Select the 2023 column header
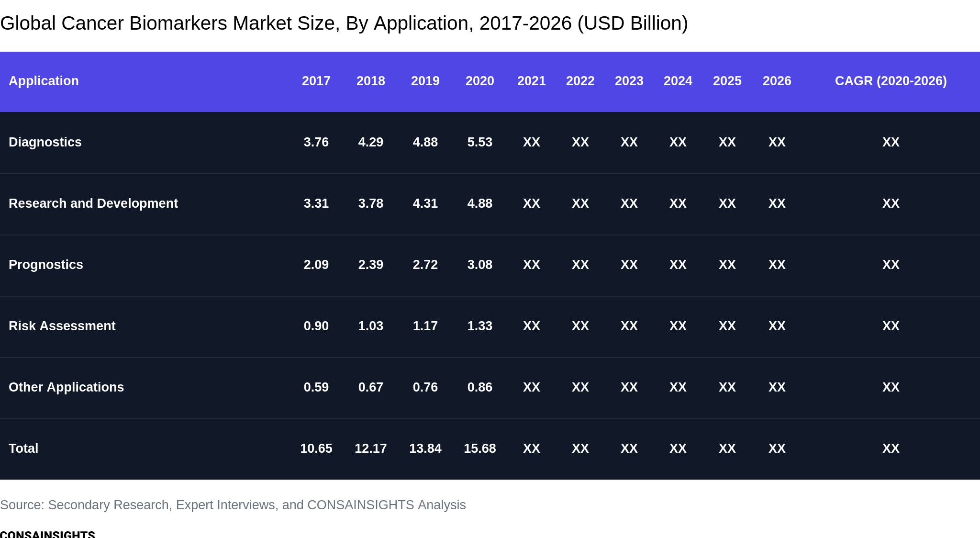 (x=629, y=81)
